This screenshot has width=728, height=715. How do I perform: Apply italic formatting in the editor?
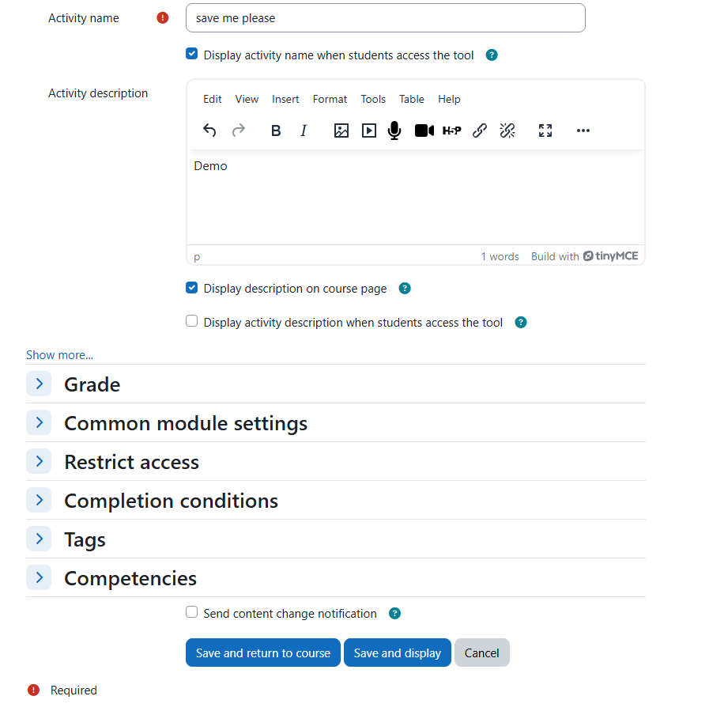[304, 131]
